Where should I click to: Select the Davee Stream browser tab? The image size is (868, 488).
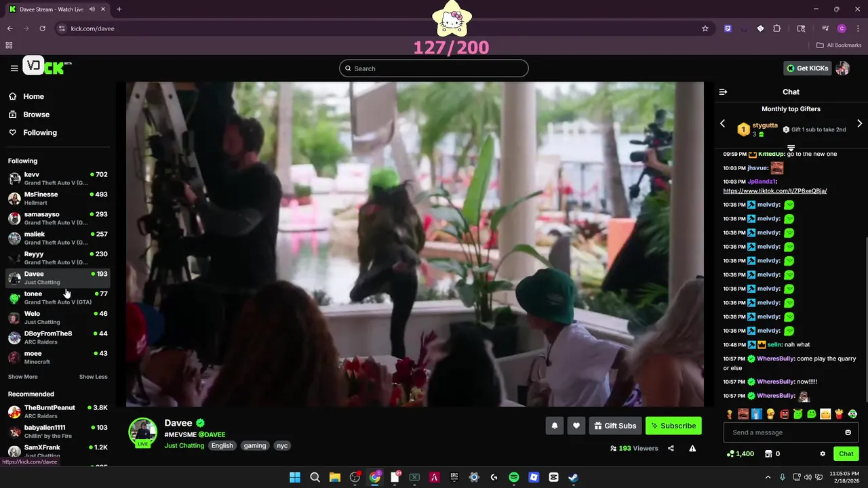(58, 9)
